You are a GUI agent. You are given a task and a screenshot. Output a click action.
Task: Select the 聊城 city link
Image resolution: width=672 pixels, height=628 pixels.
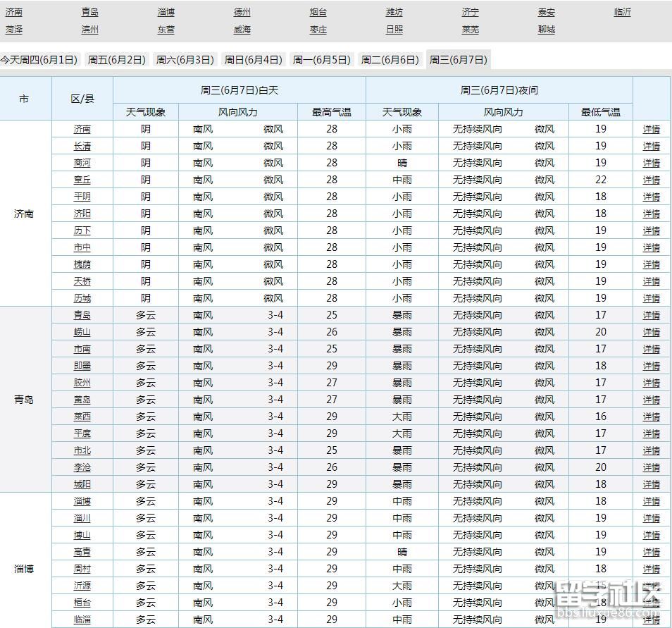pos(546,30)
